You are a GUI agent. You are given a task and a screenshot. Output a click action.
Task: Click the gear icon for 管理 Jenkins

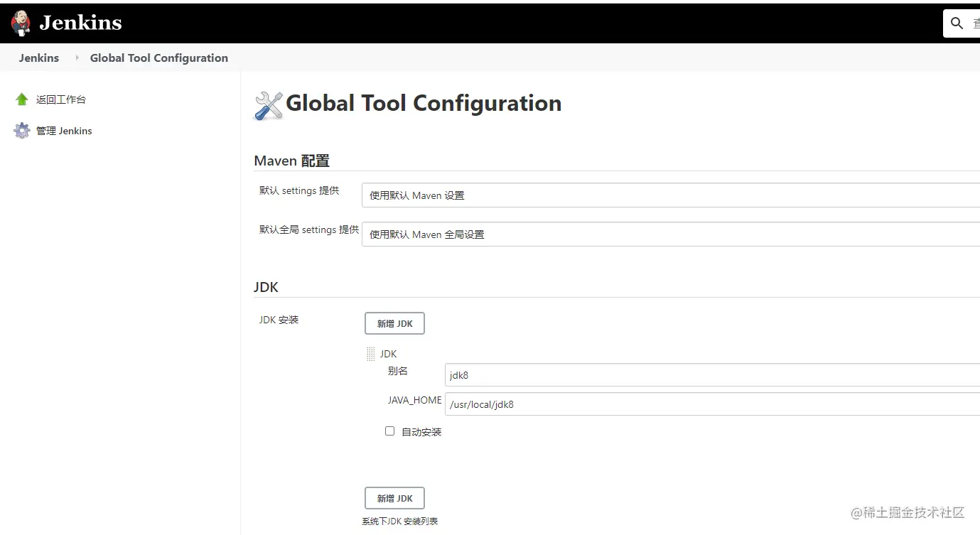(x=22, y=131)
